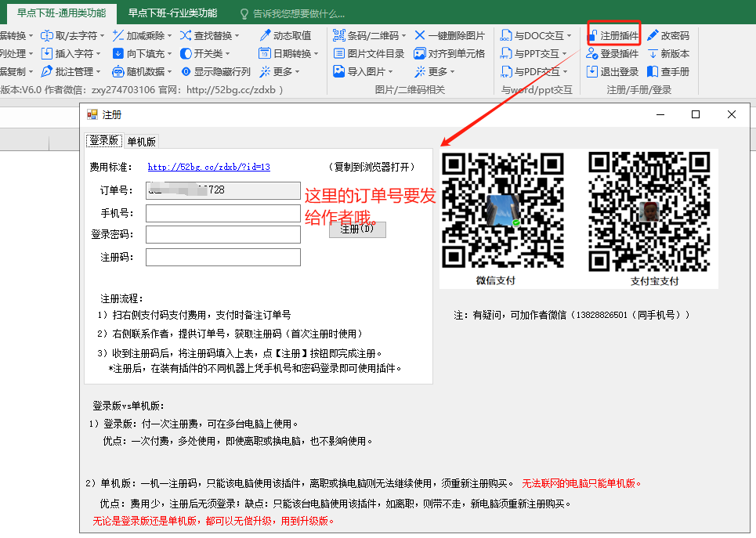756x538 pixels.
Task: Click the 与PPT交互 icon
Action: click(506, 53)
